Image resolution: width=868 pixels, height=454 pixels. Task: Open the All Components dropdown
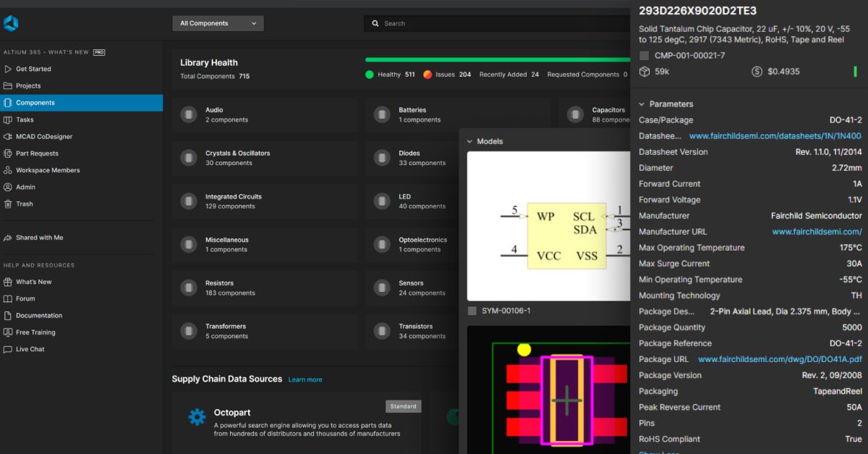tap(218, 23)
